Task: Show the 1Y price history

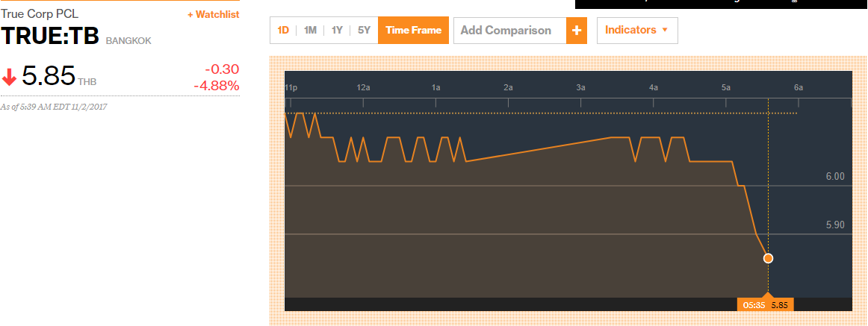Action: pyautogui.click(x=337, y=31)
